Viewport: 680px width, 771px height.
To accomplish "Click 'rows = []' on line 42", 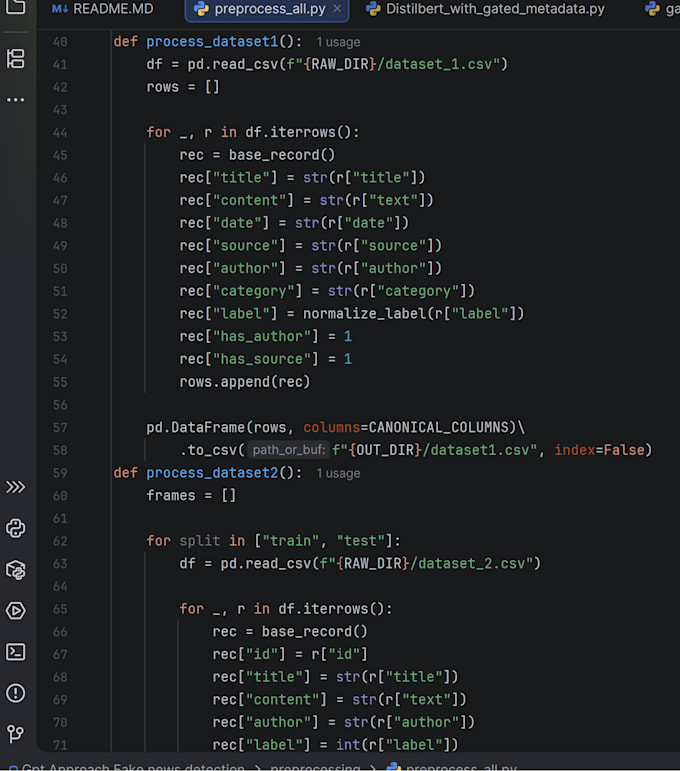I will click(x=183, y=87).
